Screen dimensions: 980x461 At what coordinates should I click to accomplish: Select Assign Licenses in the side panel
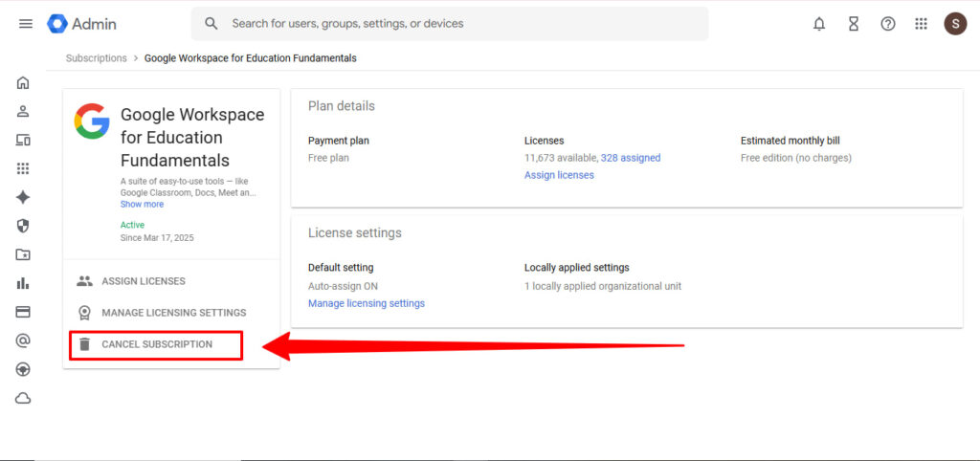coord(144,281)
